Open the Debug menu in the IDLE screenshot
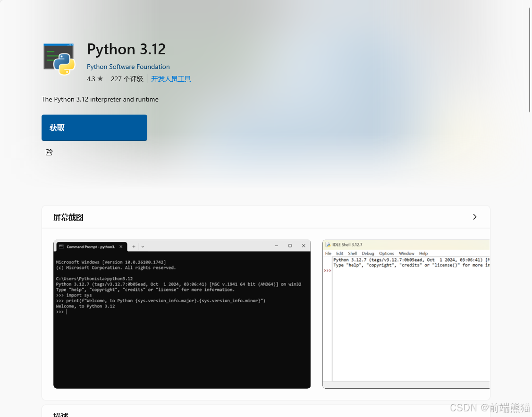Screen dimensions: 532x417 (x=368, y=253)
